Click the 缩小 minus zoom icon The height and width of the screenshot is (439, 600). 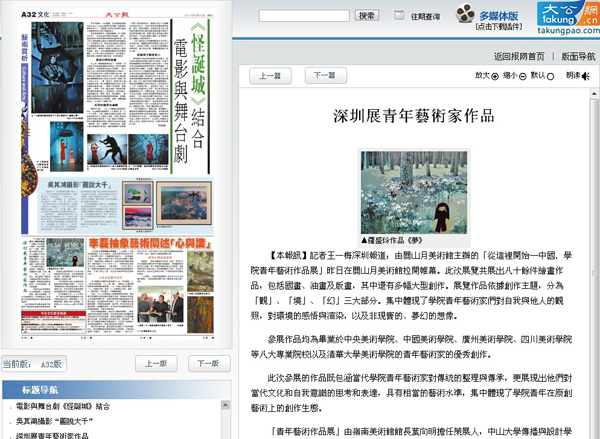[523, 77]
